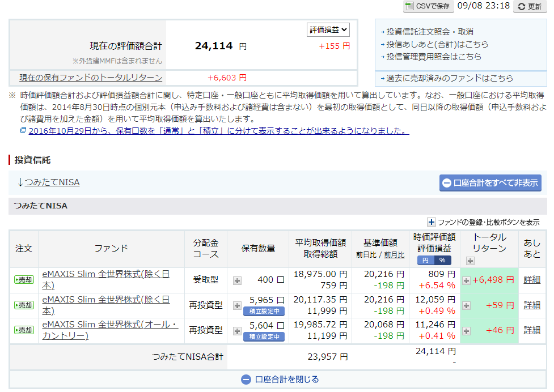Open eMAXIS Slim 全世界株式(除く日本) 再投資型 link with 5,965口
The width and height of the screenshot is (554, 392).
(106, 305)
